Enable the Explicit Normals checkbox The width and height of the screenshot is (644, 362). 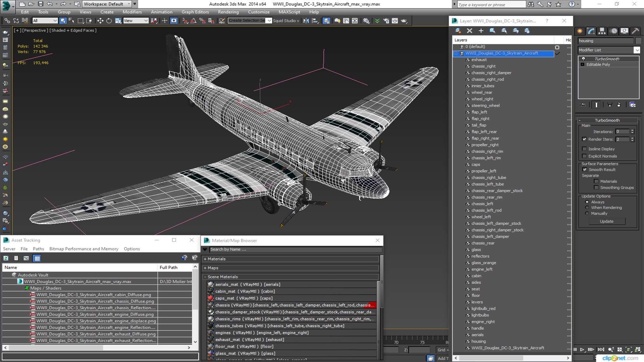(x=584, y=156)
